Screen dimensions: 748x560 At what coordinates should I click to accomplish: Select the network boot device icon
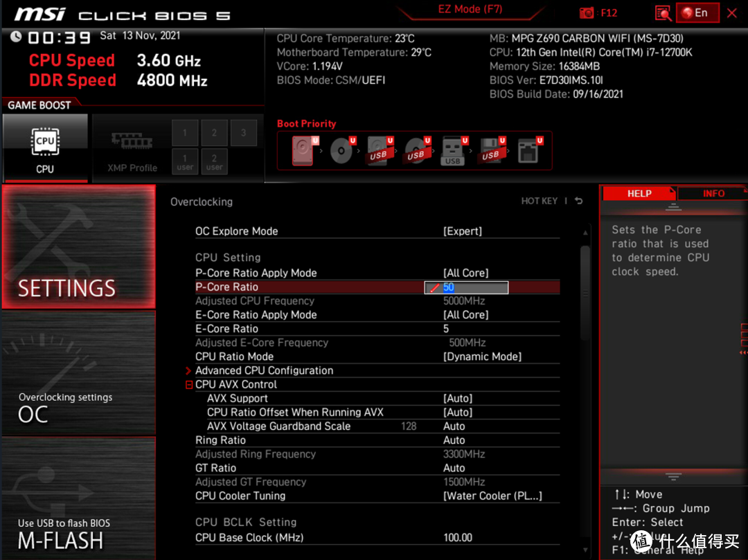coord(528,150)
